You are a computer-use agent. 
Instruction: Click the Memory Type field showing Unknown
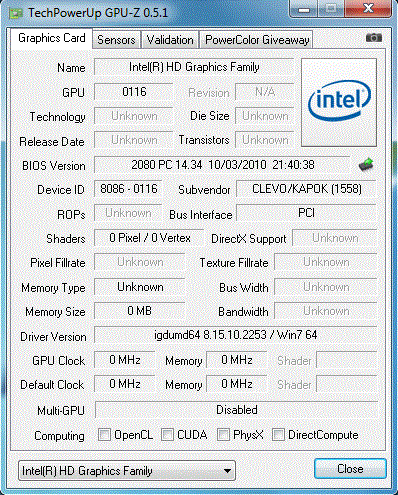pyautogui.click(x=140, y=287)
